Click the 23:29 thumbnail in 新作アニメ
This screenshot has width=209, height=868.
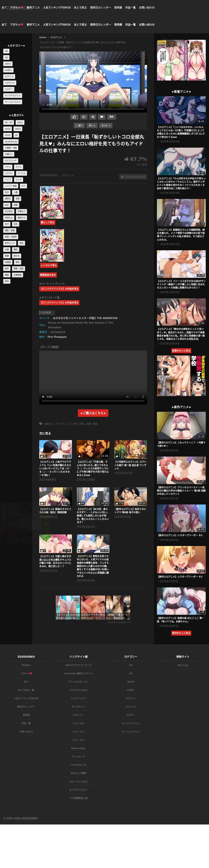click(x=181, y=426)
